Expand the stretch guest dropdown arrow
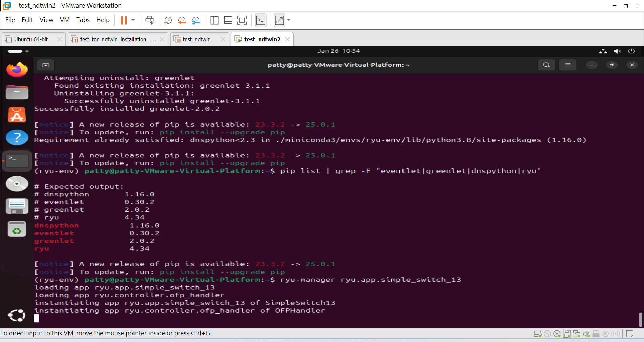The image size is (644, 342). click(x=289, y=20)
